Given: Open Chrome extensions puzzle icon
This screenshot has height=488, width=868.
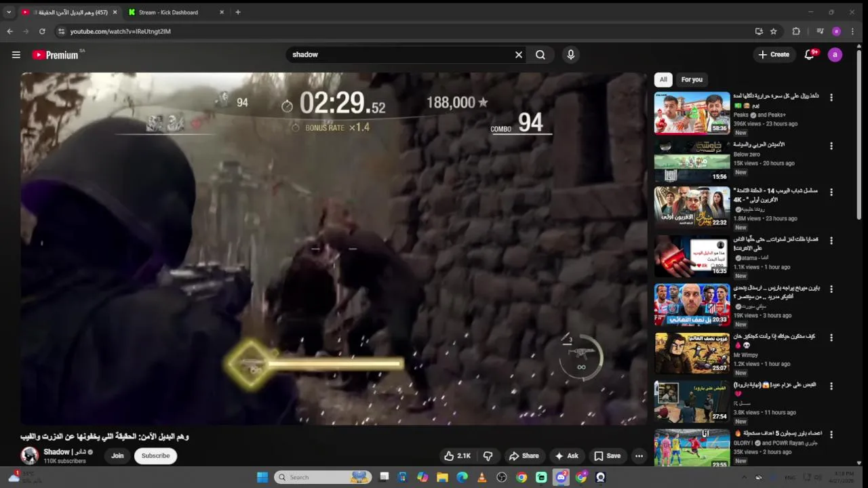Looking at the screenshot, I should 796,31.
